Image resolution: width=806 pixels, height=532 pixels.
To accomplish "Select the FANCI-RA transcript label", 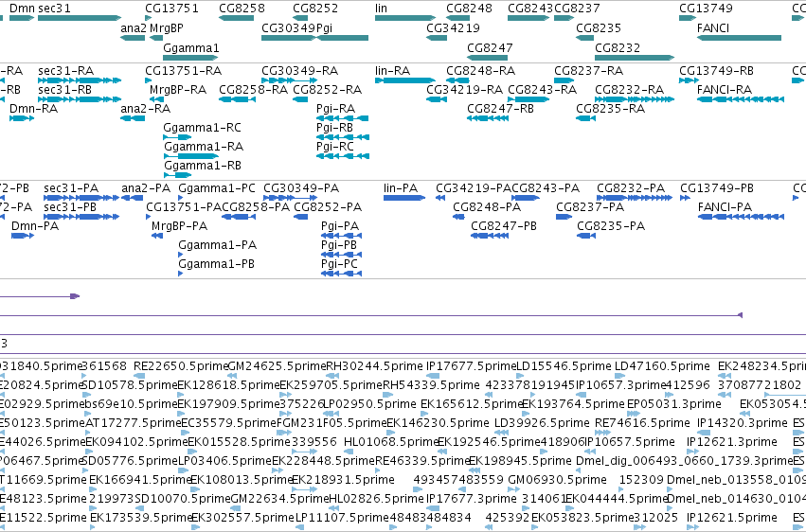I will pos(725,90).
